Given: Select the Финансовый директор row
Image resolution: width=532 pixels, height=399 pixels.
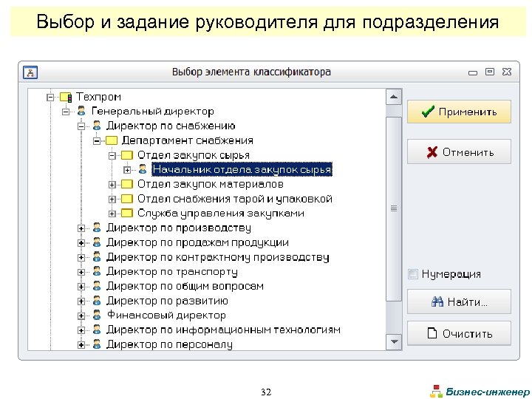Looking at the screenshot, I should coord(166,316).
